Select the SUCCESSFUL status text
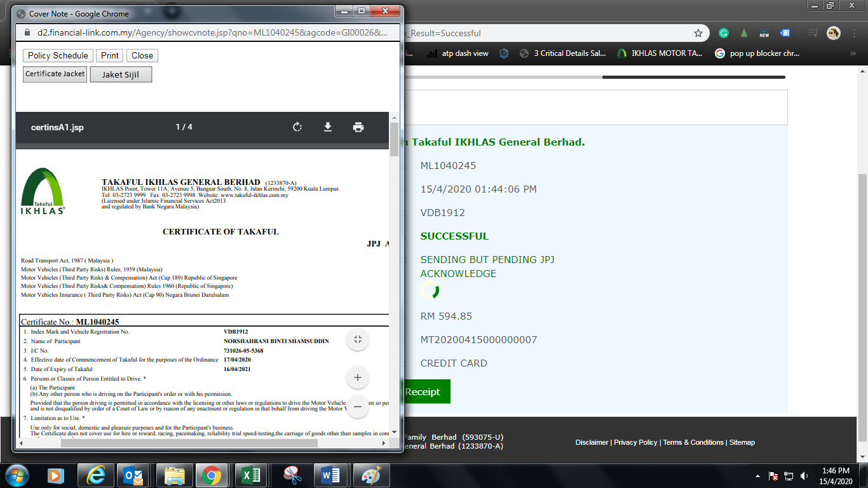This screenshot has height=488, width=868. point(454,236)
